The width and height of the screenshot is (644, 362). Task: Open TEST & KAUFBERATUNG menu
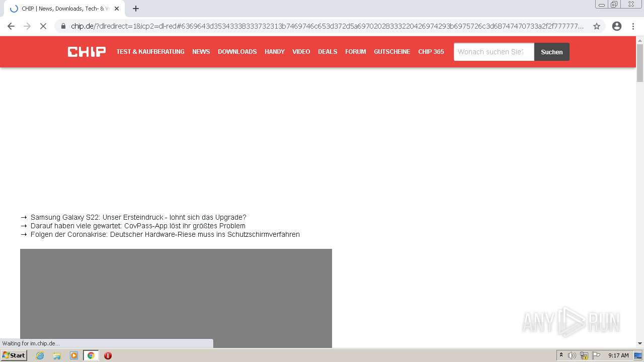[150, 52]
